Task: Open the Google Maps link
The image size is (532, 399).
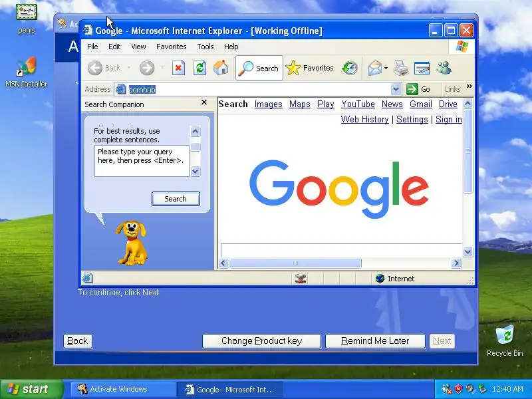Action: (300, 104)
